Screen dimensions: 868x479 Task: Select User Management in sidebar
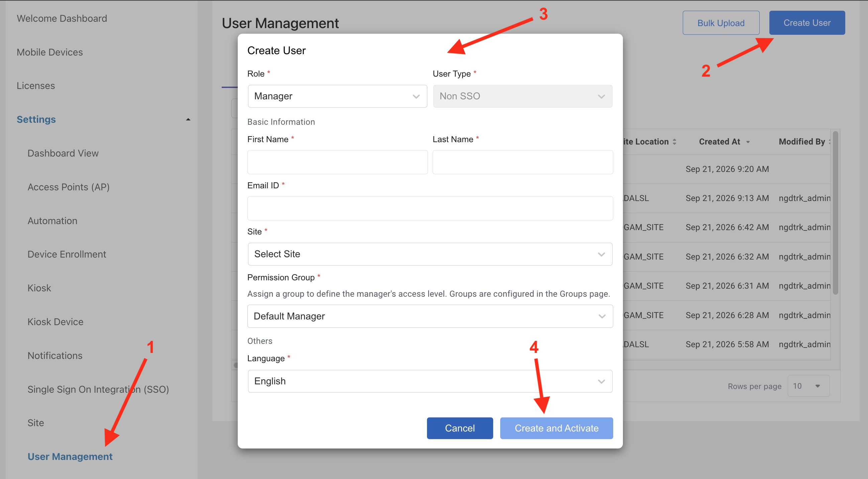tap(70, 456)
